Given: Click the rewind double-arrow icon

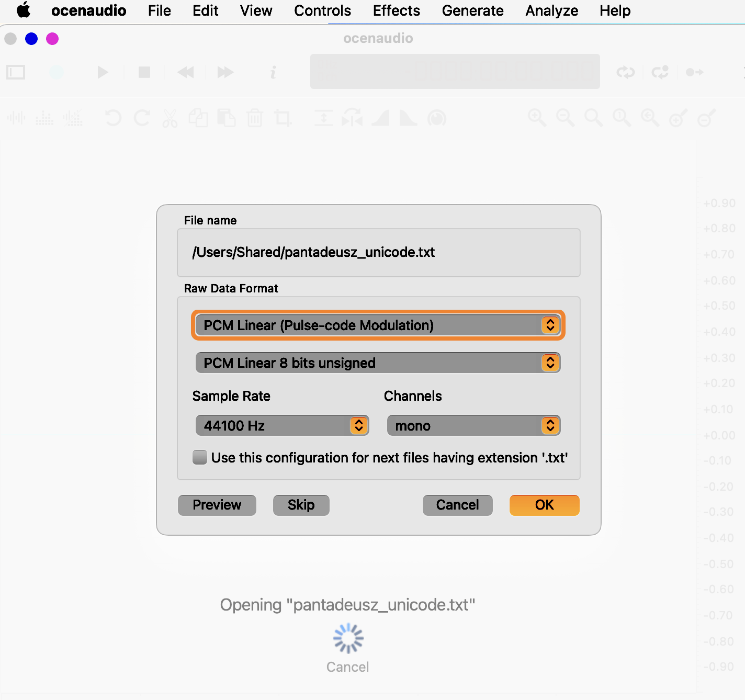Looking at the screenshot, I should coord(185,72).
